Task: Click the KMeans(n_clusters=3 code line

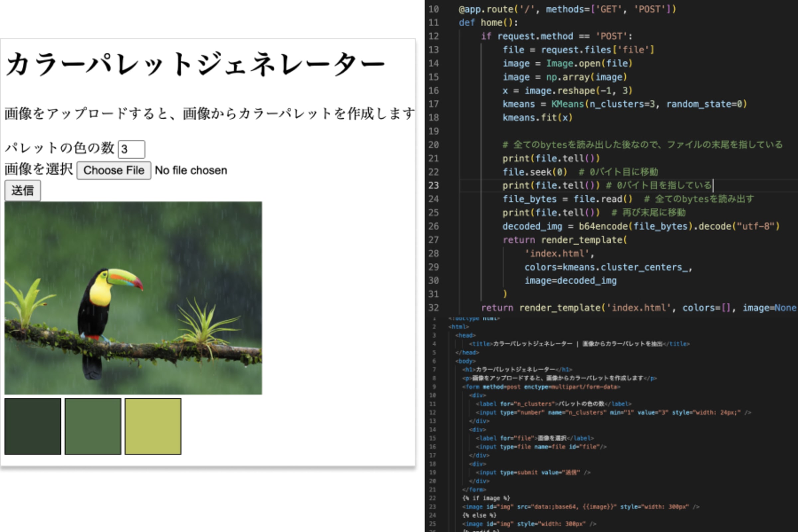Action: click(624, 104)
